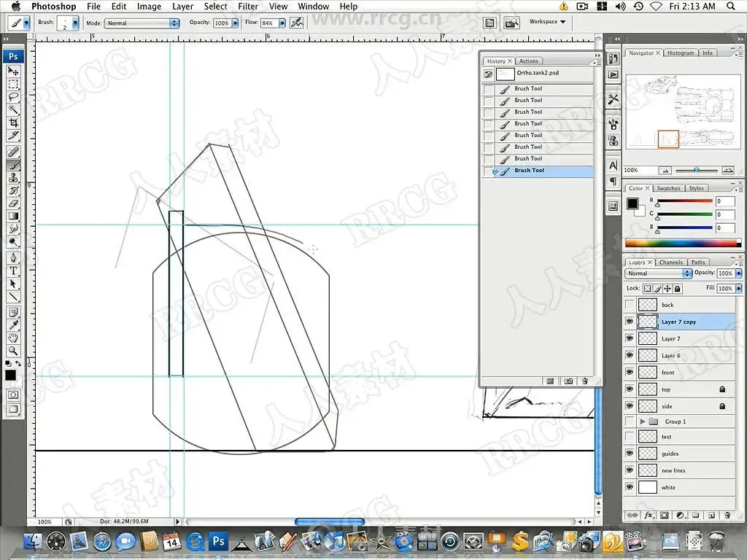Select the Type tool
The width and height of the screenshot is (747, 560).
click(13, 271)
